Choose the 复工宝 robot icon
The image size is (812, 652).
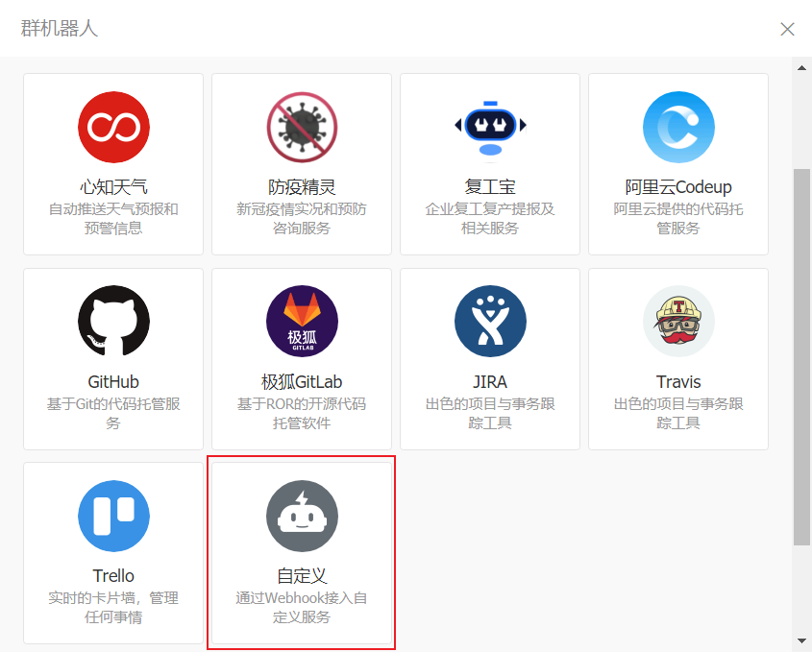pyautogui.click(x=490, y=128)
